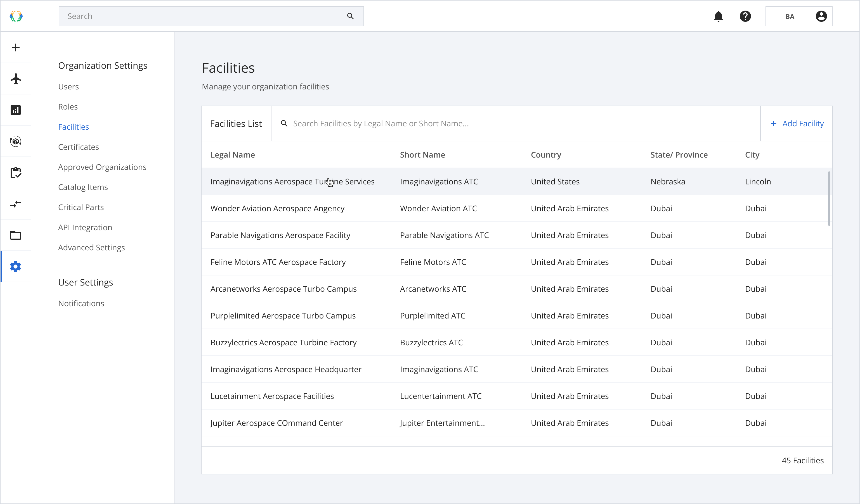This screenshot has height=504, width=860.
Task: Click the plus create icon in sidebar
Action: pyautogui.click(x=16, y=47)
